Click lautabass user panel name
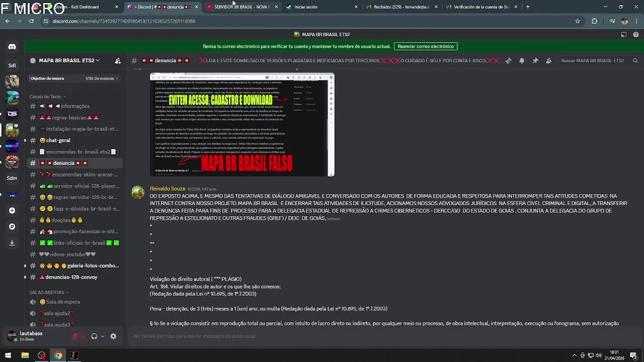The width and height of the screenshot is (644, 362). pos(31,333)
